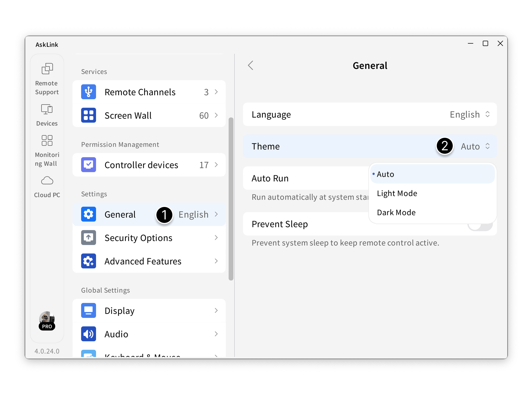Click the Audio speaker icon
Screen dimensions: 532x399
pyautogui.click(x=89, y=334)
